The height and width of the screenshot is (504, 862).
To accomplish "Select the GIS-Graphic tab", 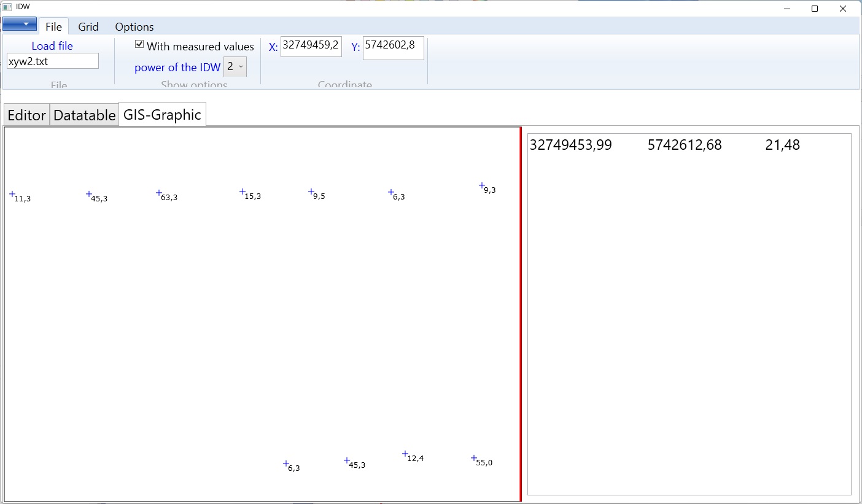I will coord(162,114).
